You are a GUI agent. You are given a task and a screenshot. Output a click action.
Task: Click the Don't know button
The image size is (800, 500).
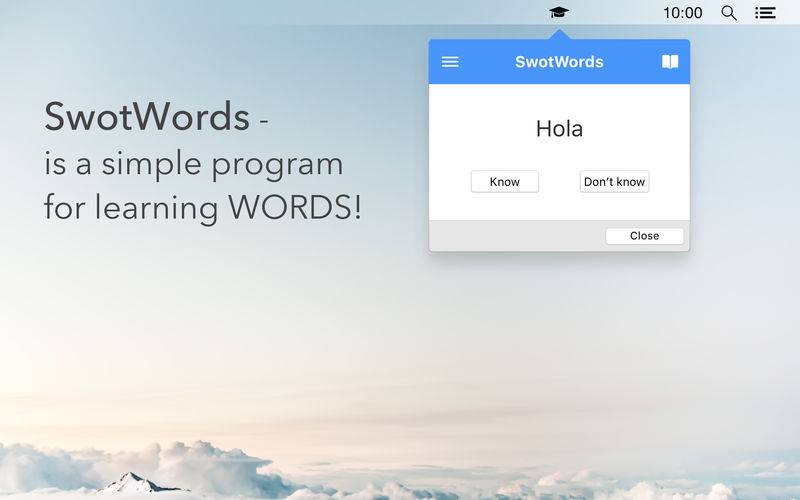click(x=614, y=182)
